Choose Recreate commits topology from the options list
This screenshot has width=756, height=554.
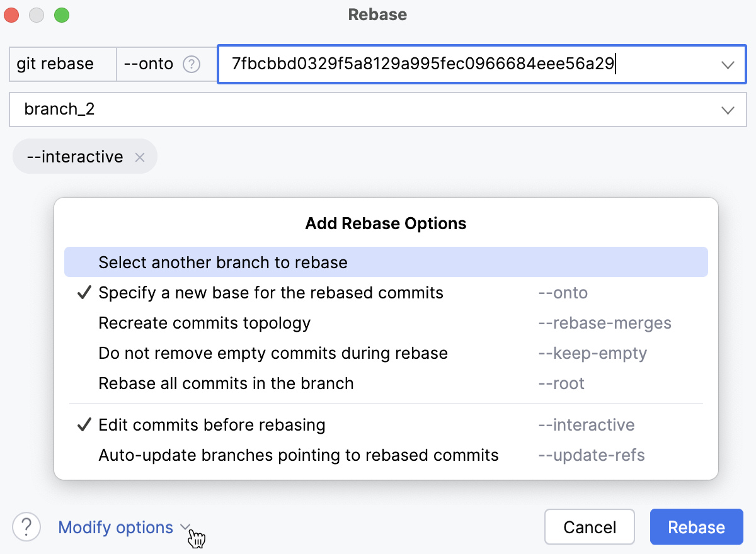(204, 323)
